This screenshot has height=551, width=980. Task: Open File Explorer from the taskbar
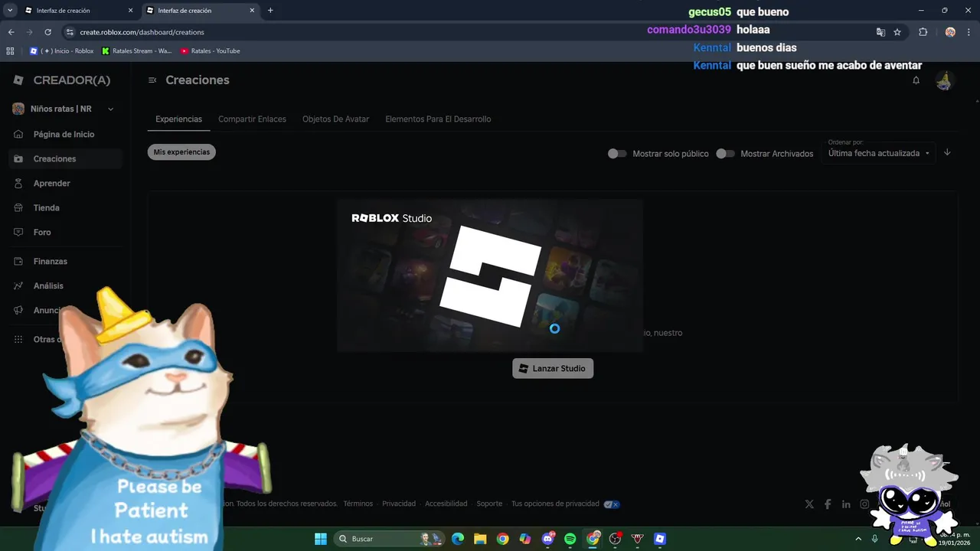coord(480,539)
